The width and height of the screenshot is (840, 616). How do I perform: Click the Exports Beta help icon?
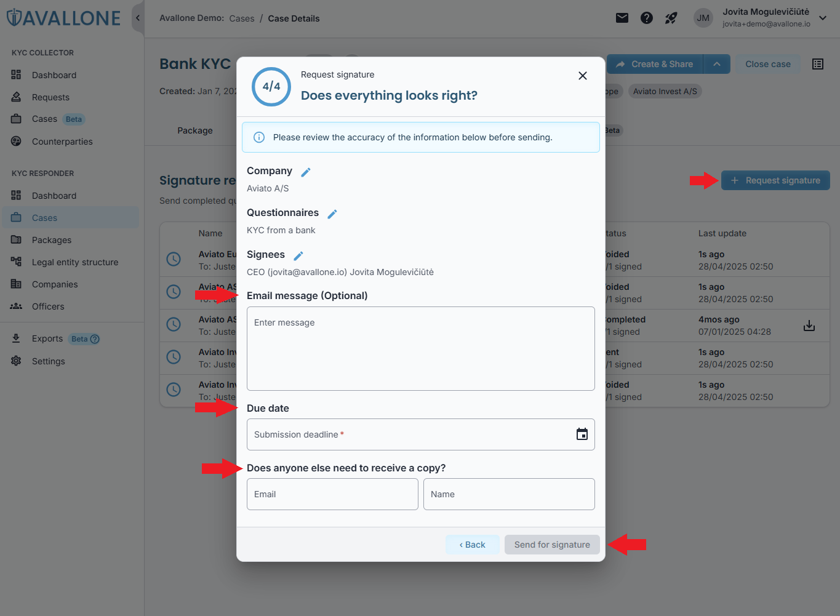[x=95, y=339]
